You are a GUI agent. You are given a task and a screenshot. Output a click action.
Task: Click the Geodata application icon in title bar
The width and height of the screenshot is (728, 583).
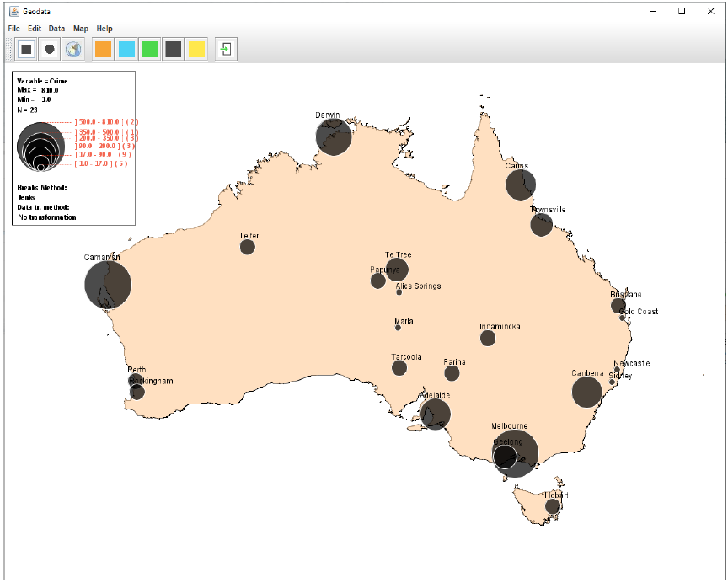(x=14, y=11)
